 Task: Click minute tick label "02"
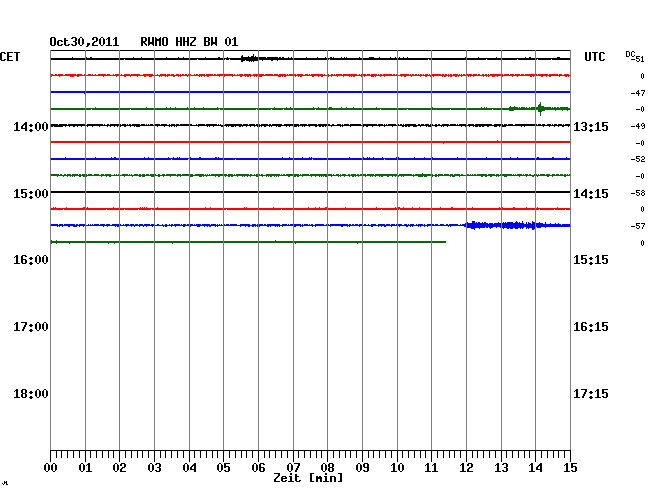tap(119, 468)
